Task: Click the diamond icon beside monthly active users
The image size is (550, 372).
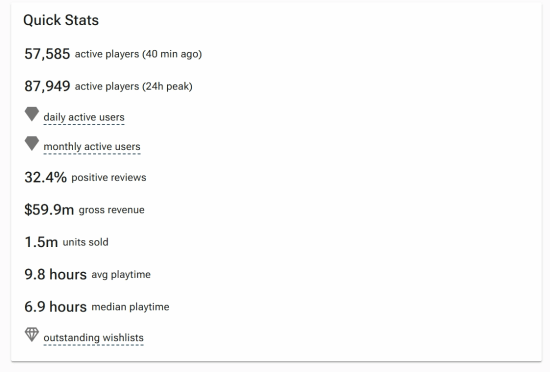Action: pos(32,144)
